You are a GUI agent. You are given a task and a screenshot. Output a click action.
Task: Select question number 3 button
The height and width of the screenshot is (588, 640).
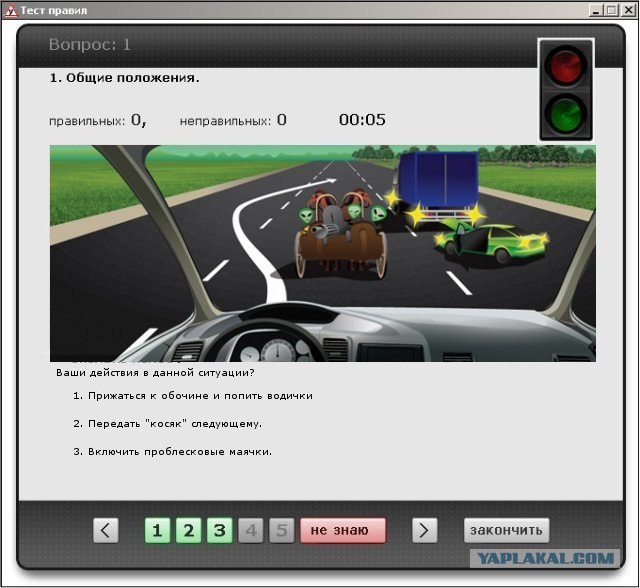(x=220, y=530)
